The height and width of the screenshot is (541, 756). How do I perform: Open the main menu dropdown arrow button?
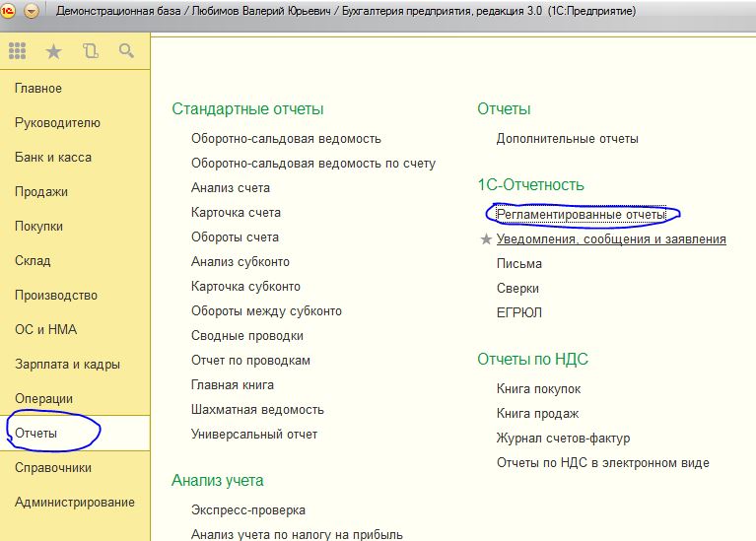32,11
